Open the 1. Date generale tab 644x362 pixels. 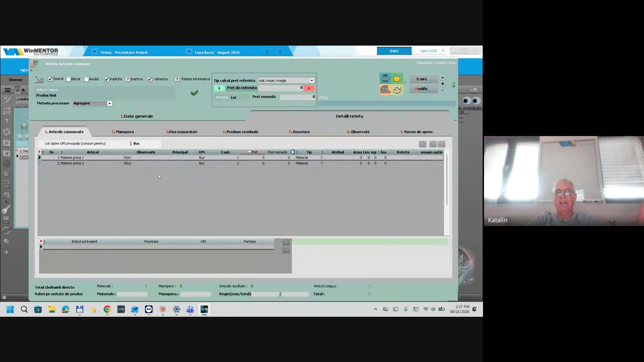pyautogui.click(x=137, y=116)
